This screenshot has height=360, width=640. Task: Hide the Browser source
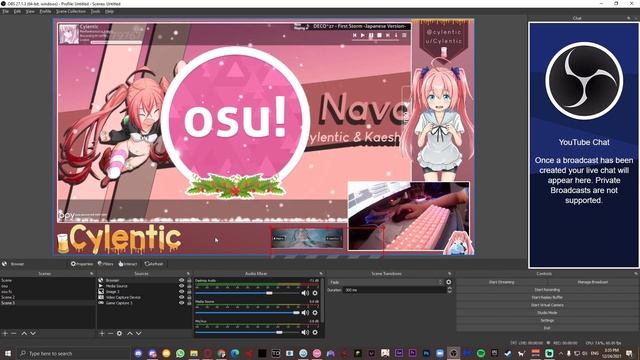(182, 280)
